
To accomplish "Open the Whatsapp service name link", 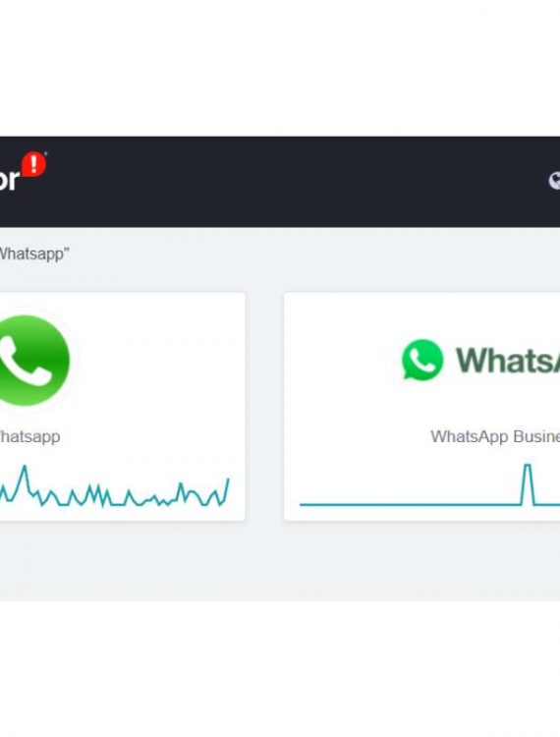I will point(29,436).
